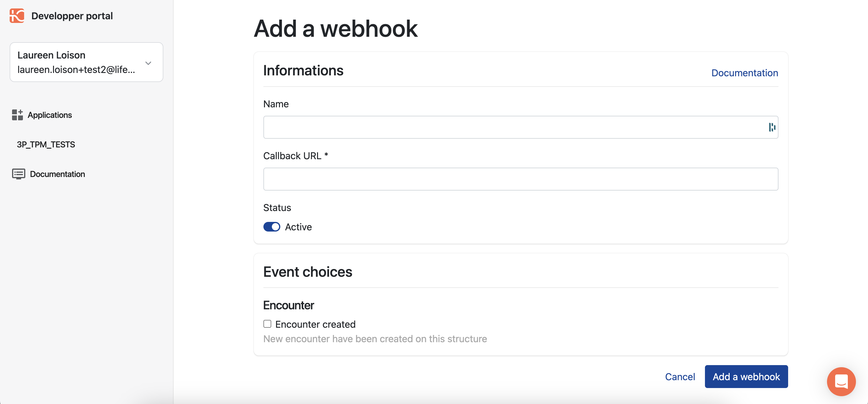This screenshot has height=404, width=868.
Task: Select the Documentation menu item in sidebar
Action: tap(57, 174)
